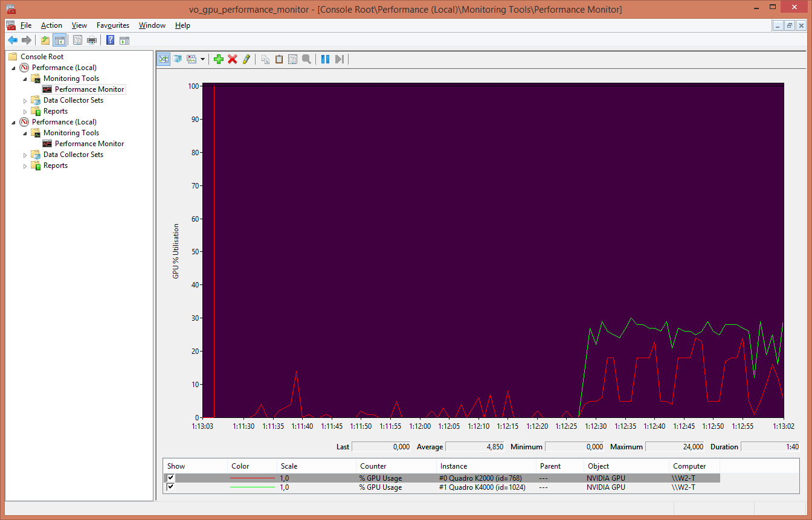Collapse Monitoring Tools under the second Performance node
This screenshot has width=812, height=520.
[x=25, y=133]
